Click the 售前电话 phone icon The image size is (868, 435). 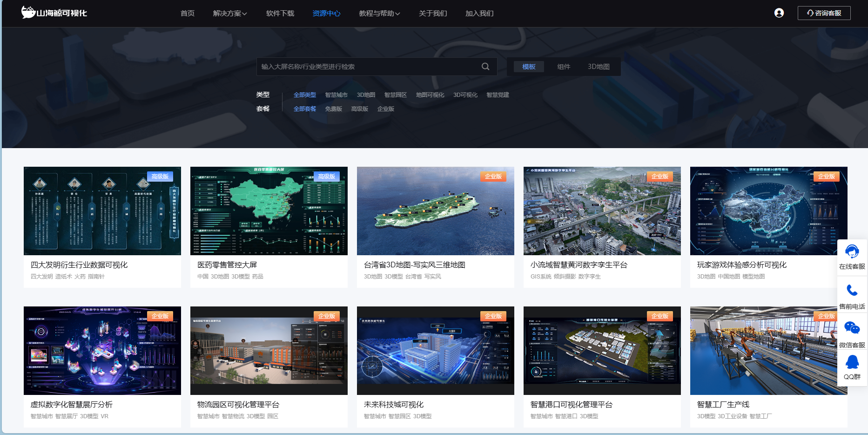852,291
